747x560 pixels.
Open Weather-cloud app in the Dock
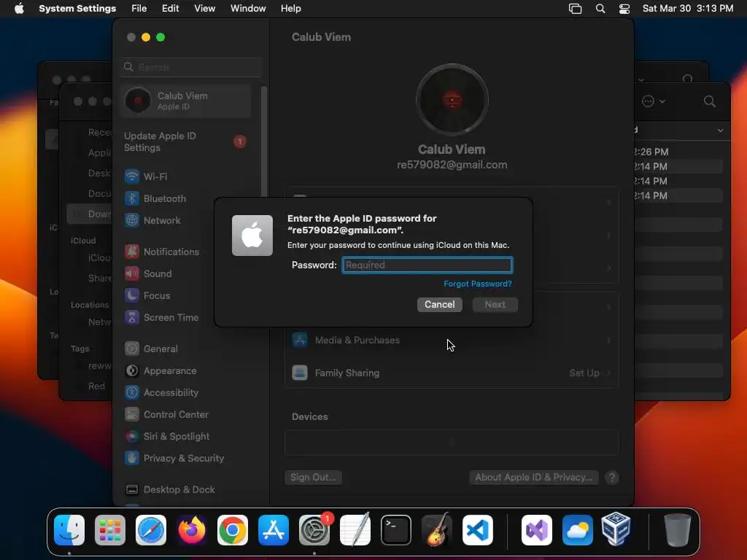click(578, 530)
